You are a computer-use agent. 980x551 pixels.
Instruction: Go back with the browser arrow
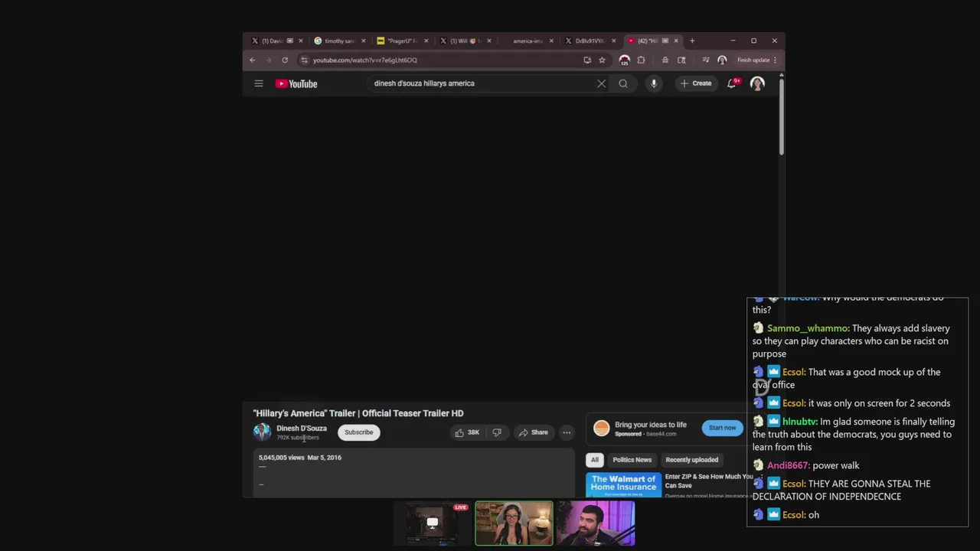click(x=252, y=60)
